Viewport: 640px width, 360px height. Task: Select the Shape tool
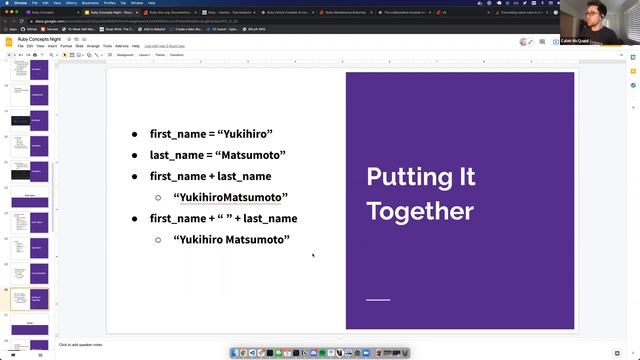(89, 55)
